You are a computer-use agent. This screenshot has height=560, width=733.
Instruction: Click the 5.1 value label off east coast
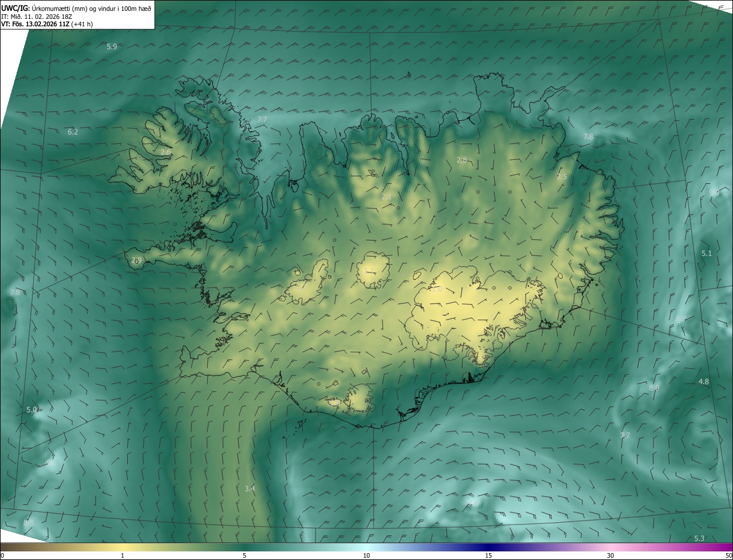(707, 253)
